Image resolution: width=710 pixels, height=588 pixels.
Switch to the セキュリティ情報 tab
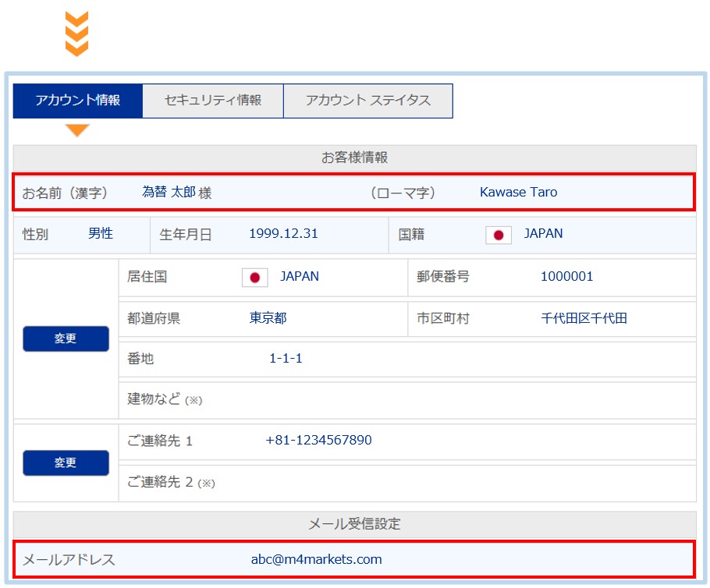click(x=212, y=101)
